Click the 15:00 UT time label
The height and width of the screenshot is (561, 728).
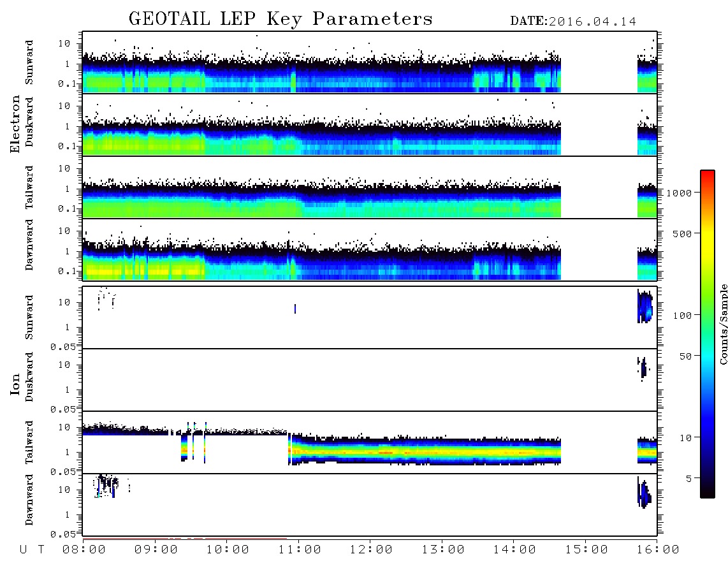586,550
